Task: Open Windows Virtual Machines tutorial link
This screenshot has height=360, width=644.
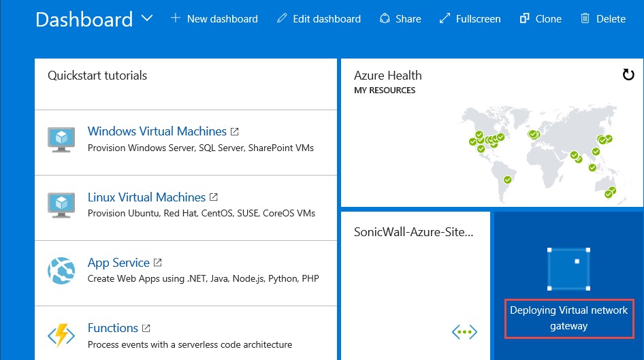Action: tap(157, 131)
